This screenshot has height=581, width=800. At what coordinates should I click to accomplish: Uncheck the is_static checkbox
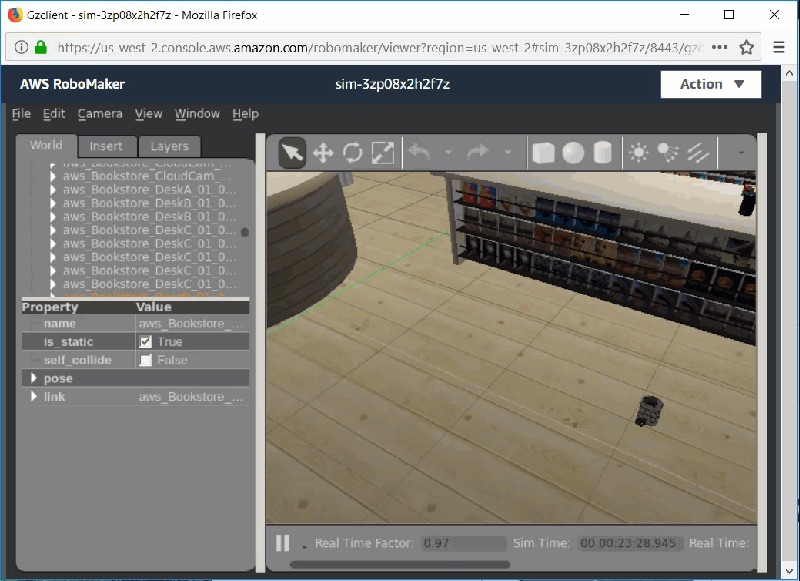pyautogui.click(x=146, y=342)
